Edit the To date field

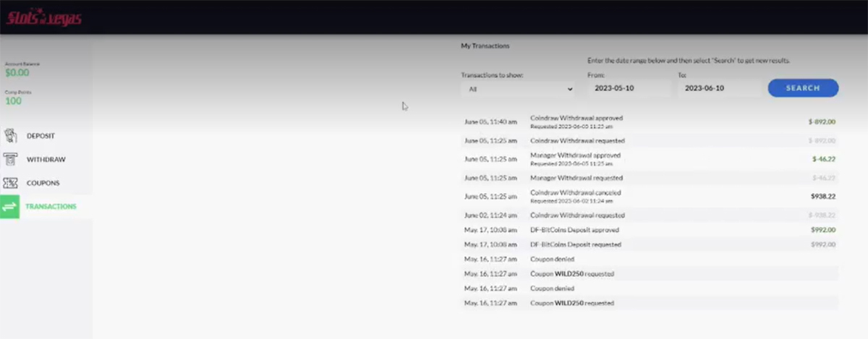pos(719,88)
